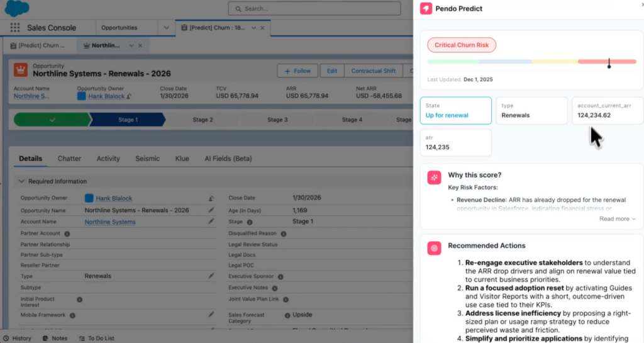This screenshot has width=644, height=343.
Task: Click info icon next to Partner Account
Action: point(67,233)
